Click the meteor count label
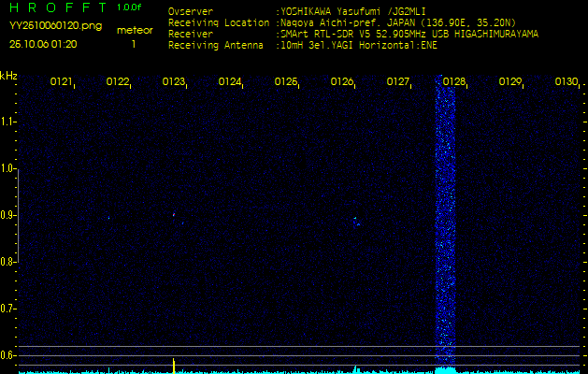The width and height of the screenshot is (588, 374). tap(135, 31)
